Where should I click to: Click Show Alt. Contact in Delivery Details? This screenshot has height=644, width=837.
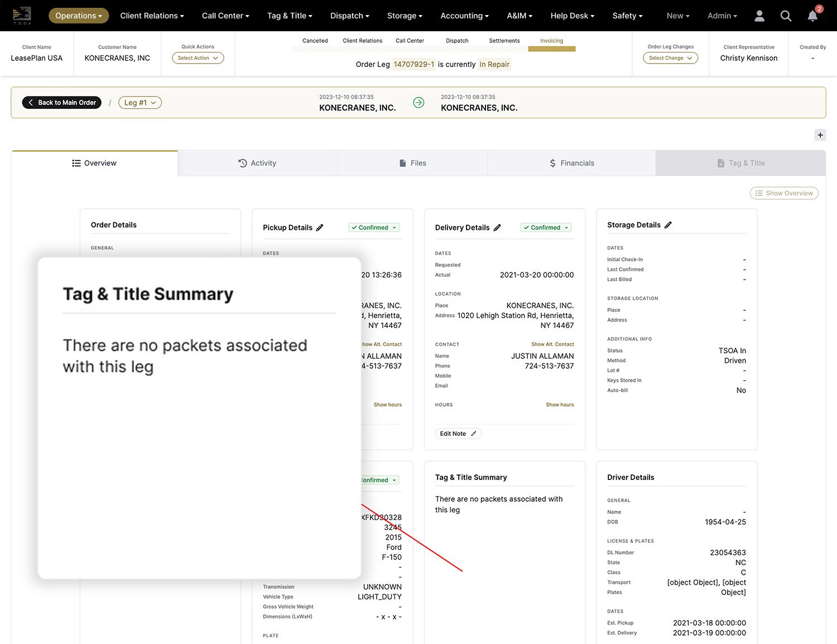(x=552, y=344)
